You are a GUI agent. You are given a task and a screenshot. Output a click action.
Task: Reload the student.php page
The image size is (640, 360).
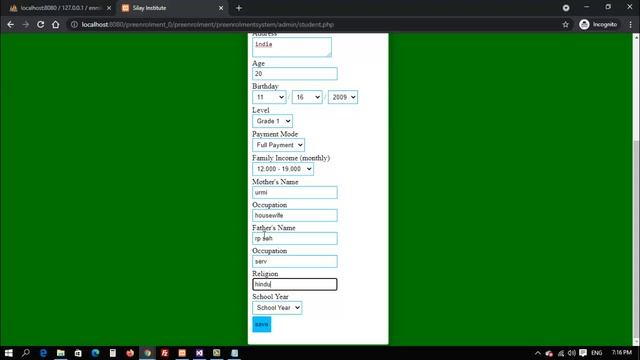pyautogui.click(x=40, y=24)
